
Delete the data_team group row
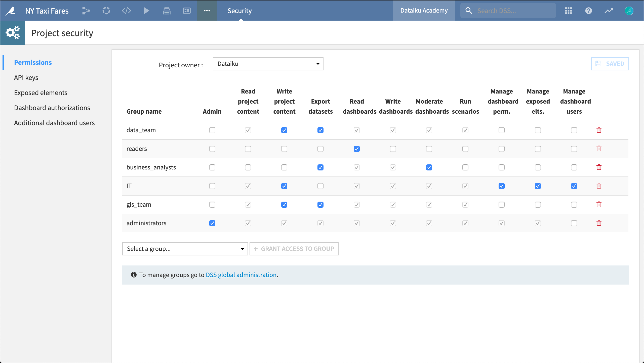pos(599,130)
